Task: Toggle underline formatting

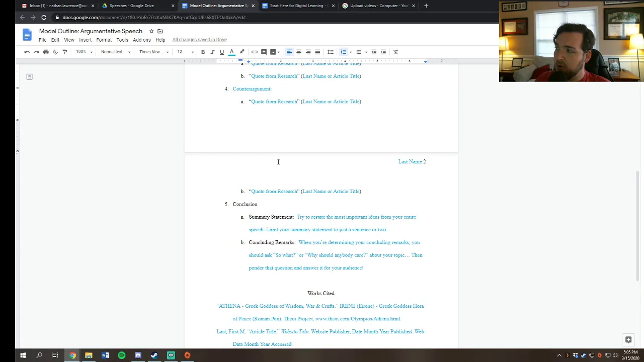Action: [x=222, y=52]
